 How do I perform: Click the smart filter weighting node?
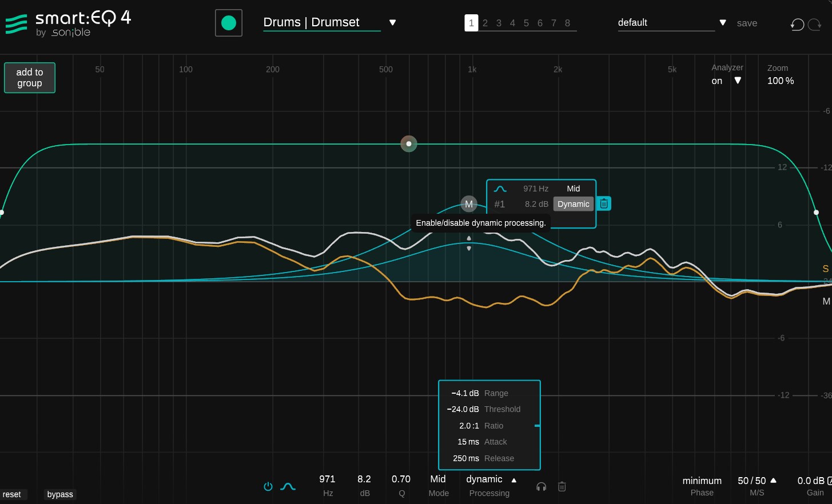coord(409,143)
